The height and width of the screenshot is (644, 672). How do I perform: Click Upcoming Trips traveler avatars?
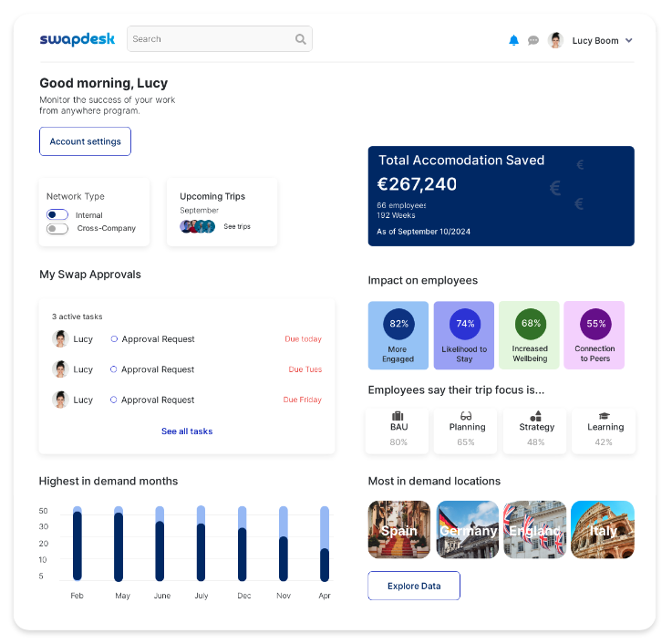(x=197, y=226)
